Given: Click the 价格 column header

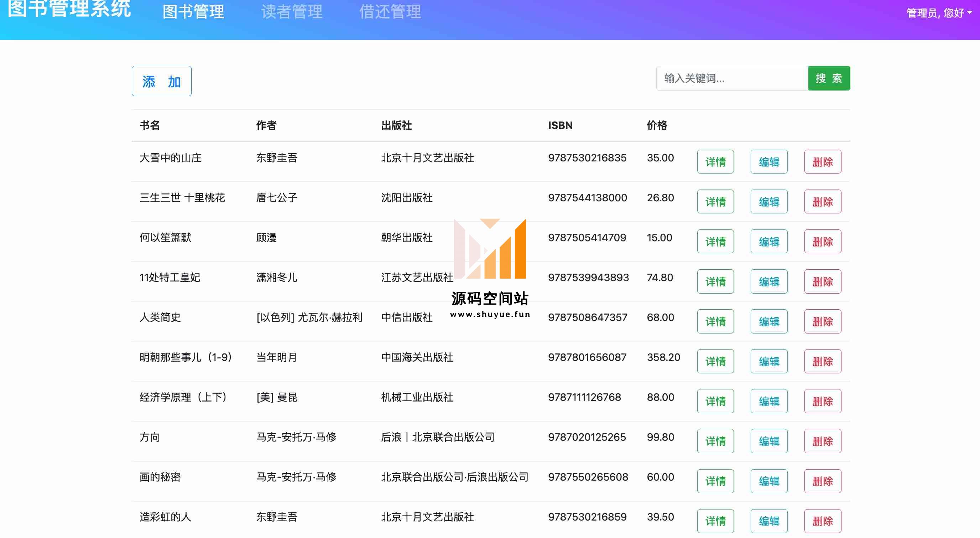Looking at the screenshot, I should (x=657, y=125).
